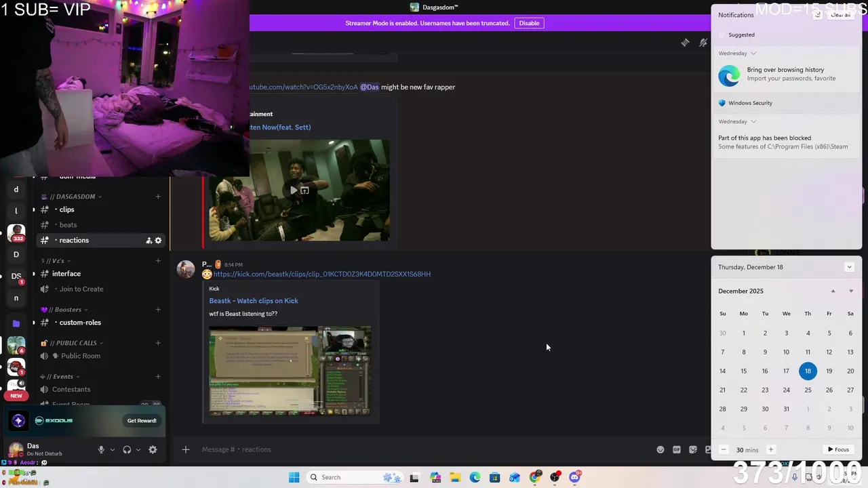Open the GIF picker in message bar
Viewport: 868px width, 488px height.
tap(677, 449)
